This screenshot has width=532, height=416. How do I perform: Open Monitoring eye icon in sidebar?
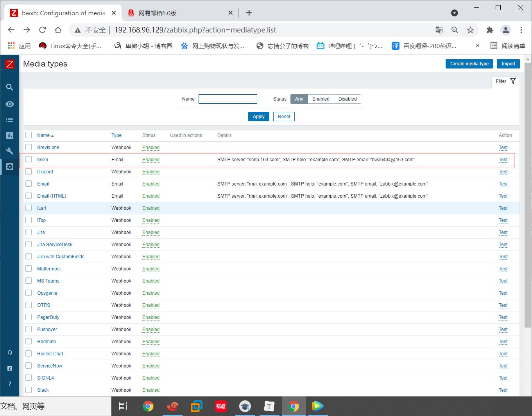[10, 104]
